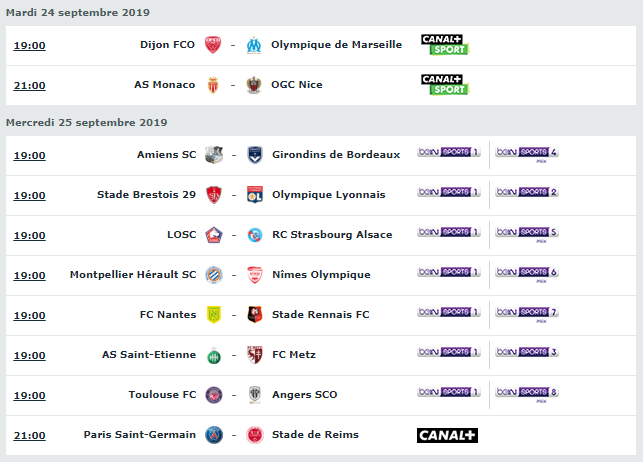Click the OGC Nice eagle crest
The width and height of the screenshot is (643, 462).
(254, 85)
